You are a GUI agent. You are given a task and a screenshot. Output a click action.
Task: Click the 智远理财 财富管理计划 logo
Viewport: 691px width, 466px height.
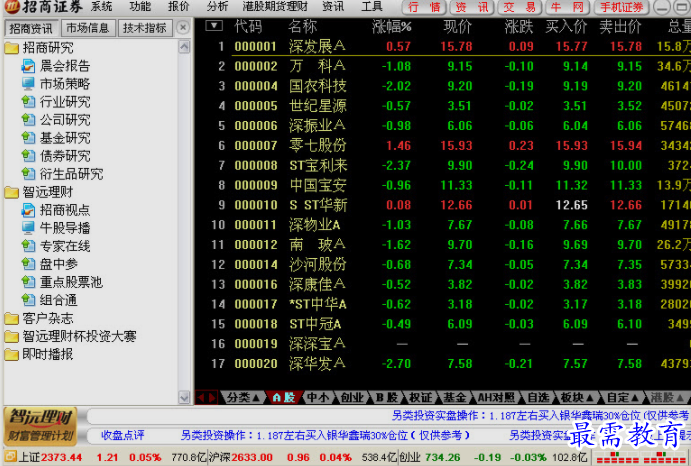tap(41, 426)
